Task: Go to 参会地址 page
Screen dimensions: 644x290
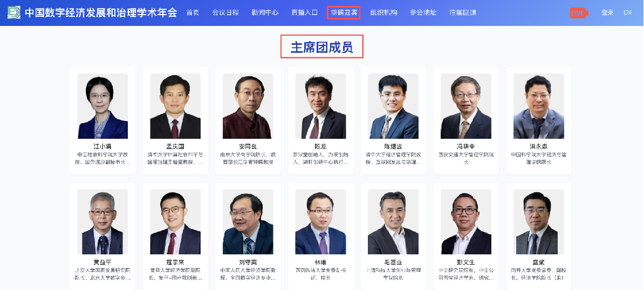Action: 423,12
